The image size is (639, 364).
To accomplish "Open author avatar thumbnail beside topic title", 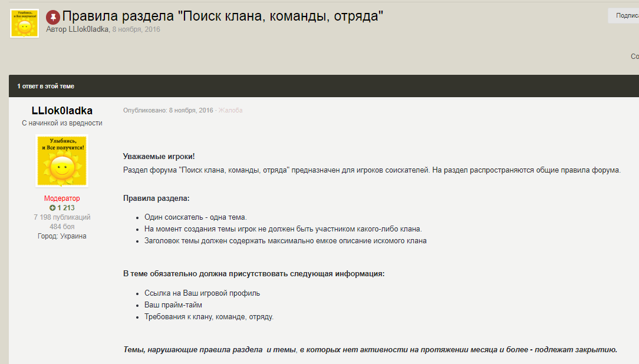I will pyautogui.click(x=24, y=23).
